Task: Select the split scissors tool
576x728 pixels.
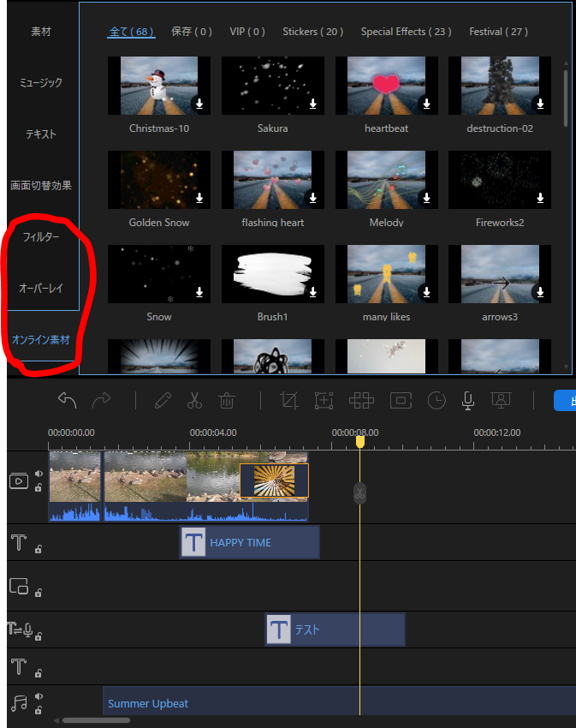Action: [194, 400]
